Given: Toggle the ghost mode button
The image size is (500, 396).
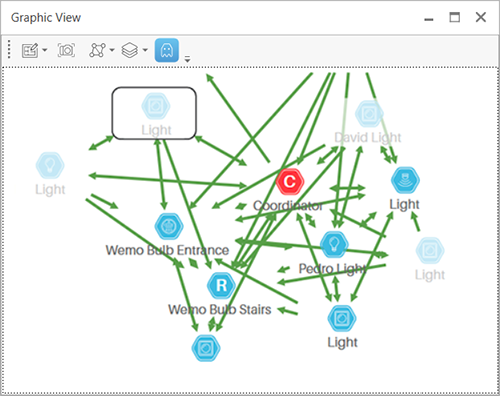Looking at the screenshot, I should coord(167,50).
